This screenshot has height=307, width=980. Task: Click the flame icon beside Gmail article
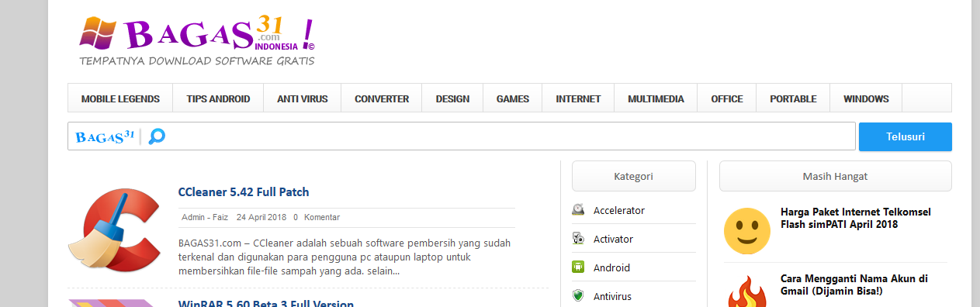(747, 292)
